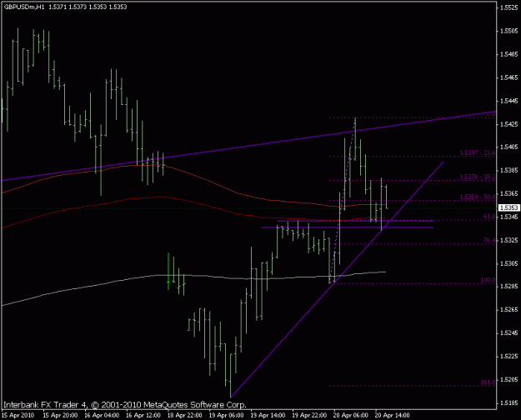Click the 1.5525 price axis label

(x=509, y=7)
